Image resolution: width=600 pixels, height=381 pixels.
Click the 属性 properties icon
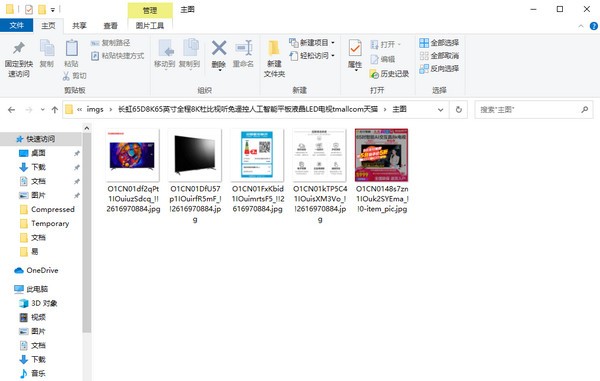[x=355, y=49]
